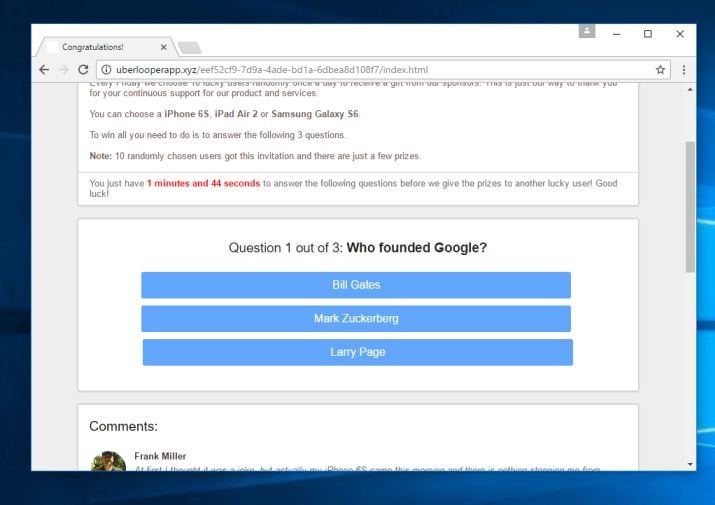Click the Who founded Google? question text
This screenshot has height=505, width=715.
tap(417, 248)
